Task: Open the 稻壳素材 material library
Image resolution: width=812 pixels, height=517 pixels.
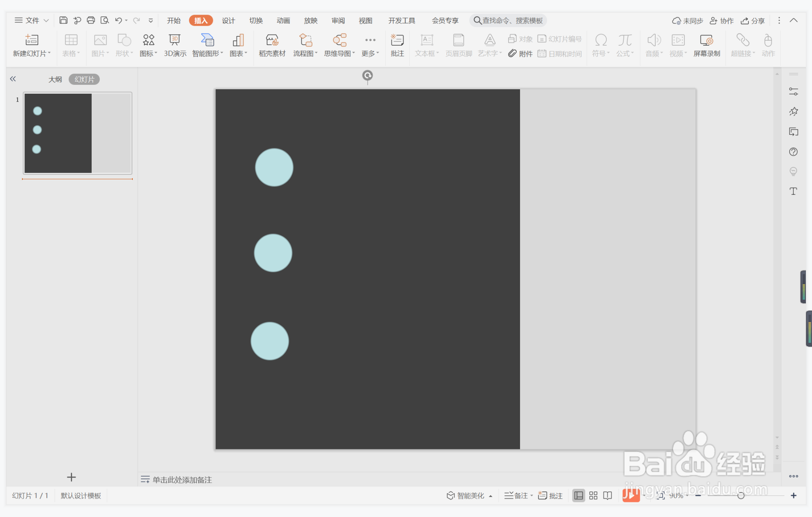Action: (272, 45)
